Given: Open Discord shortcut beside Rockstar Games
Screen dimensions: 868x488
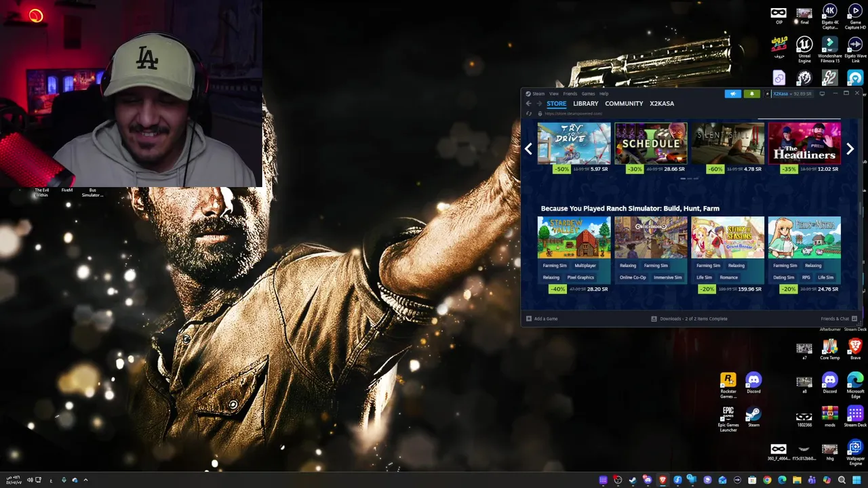Looking at the screenshot, I should click(753, 383).
